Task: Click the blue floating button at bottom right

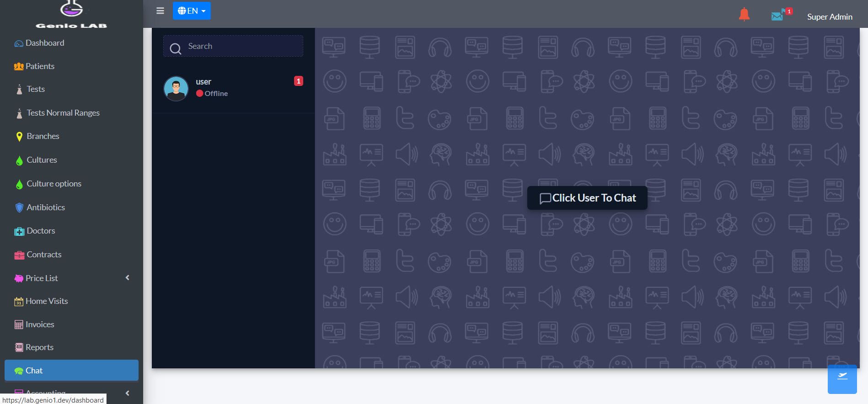Action: [x=842, y=379]
